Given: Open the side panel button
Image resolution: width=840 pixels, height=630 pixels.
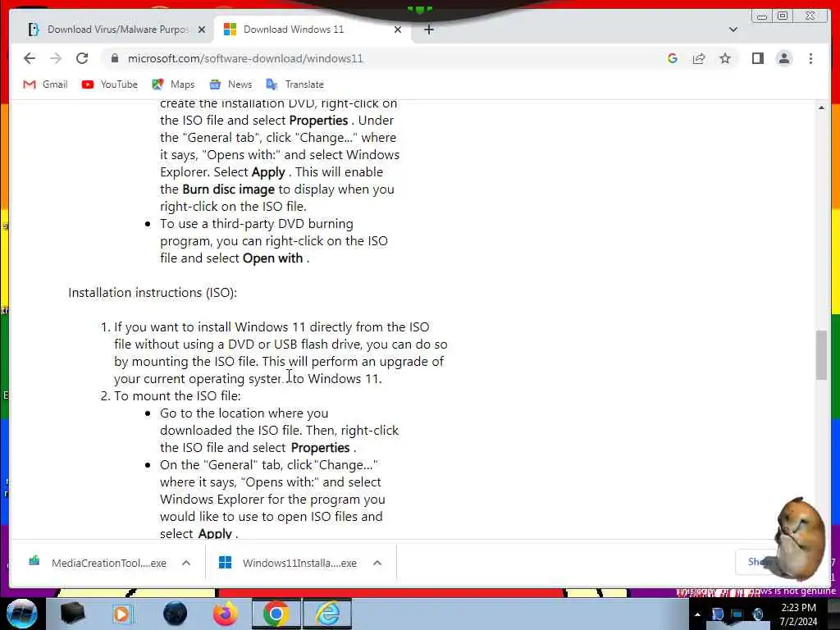Looking at the screenshot, I should (757, 58).
